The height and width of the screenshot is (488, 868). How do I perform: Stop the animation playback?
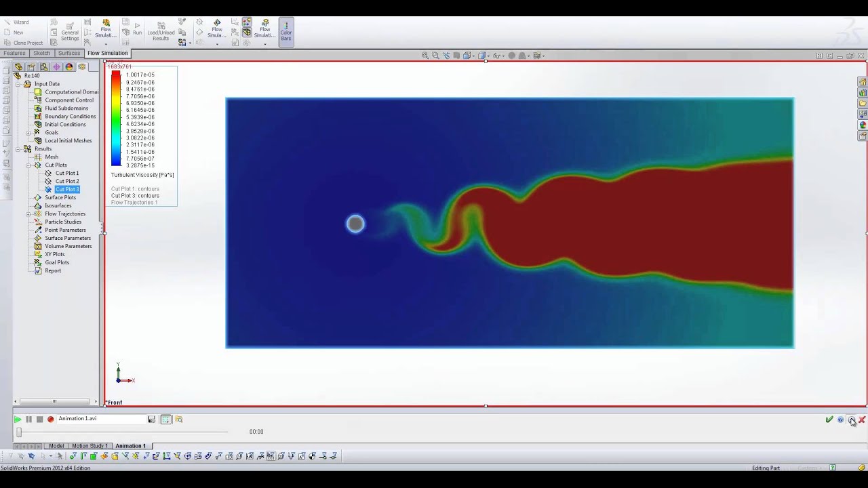pyautogui.click(x=39, y=420)
